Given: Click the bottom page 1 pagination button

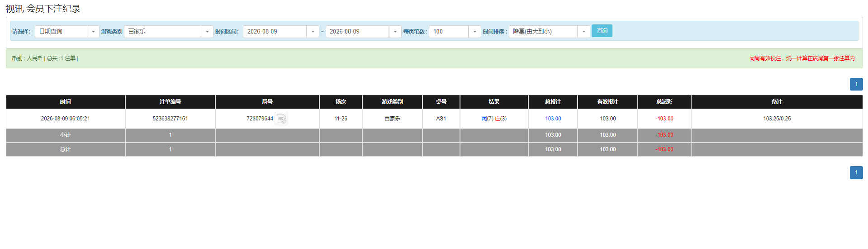Looking at the screenshot, I should pos(856,172).
